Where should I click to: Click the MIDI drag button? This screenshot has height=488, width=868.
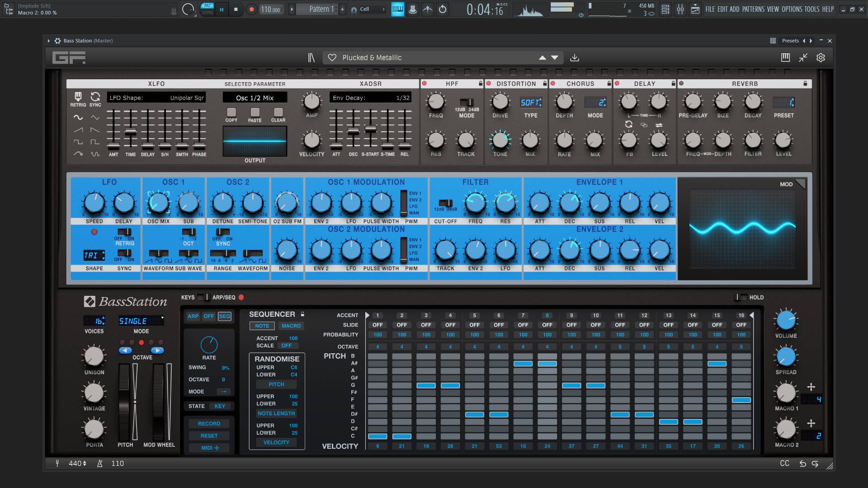coord(209,448)
